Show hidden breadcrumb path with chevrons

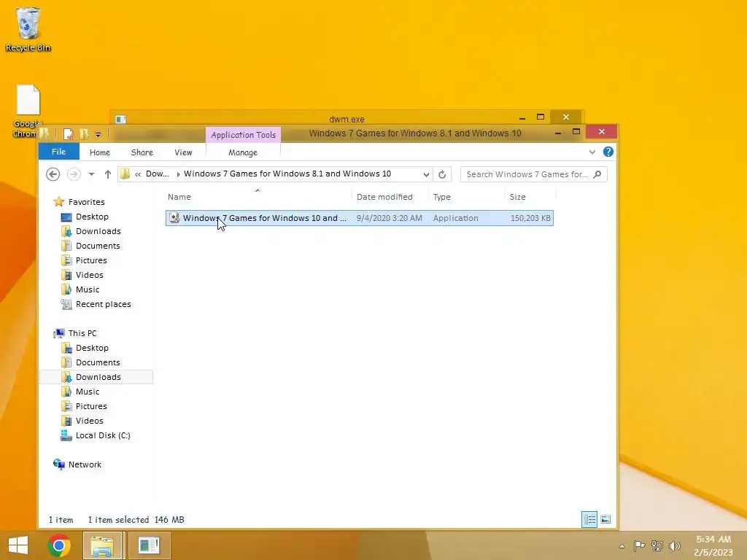(x=138, y=174)
